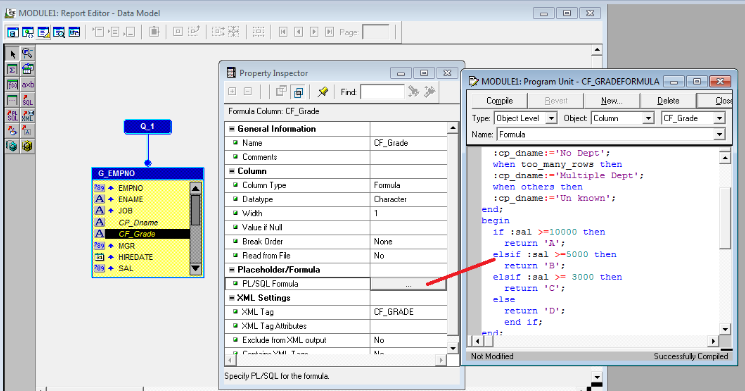Click the XML Tag value CF_GRADE

coord(409,312)
